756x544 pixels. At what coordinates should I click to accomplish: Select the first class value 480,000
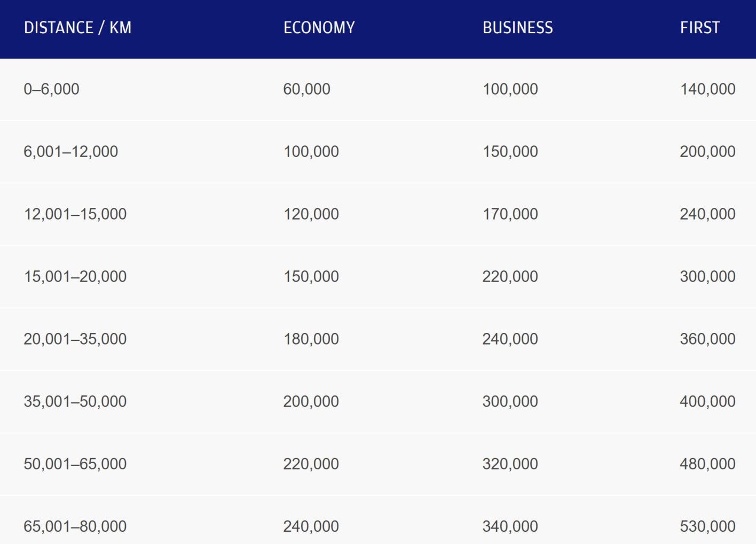(708, 464)
